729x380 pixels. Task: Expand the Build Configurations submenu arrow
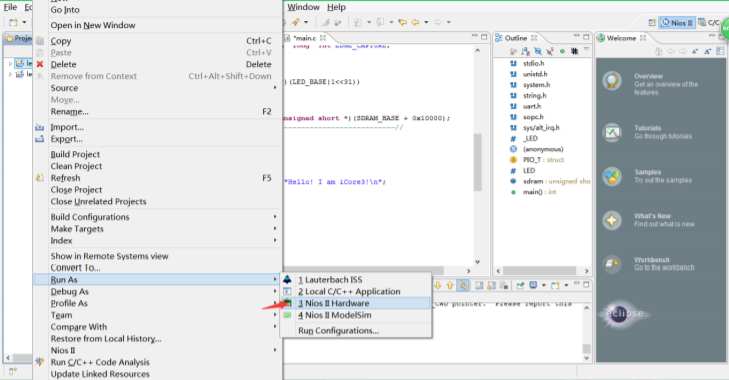(x=275, y=217)
